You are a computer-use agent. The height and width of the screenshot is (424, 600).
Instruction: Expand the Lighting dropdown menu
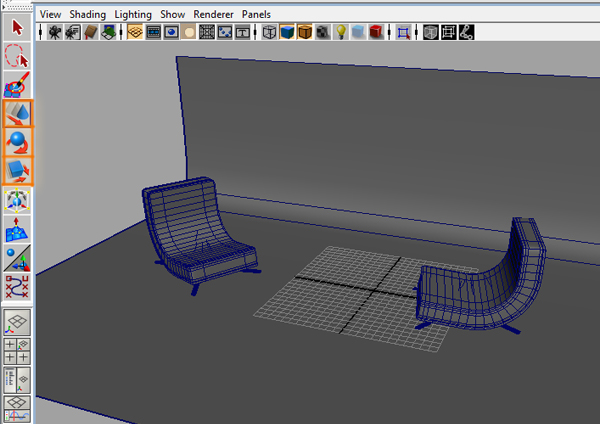(134, 15)
